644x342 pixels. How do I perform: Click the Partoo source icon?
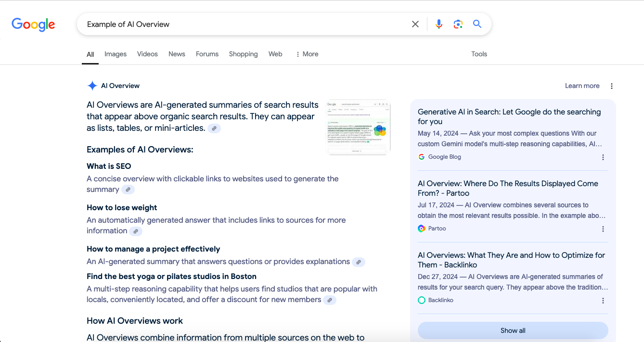(422, 228)
